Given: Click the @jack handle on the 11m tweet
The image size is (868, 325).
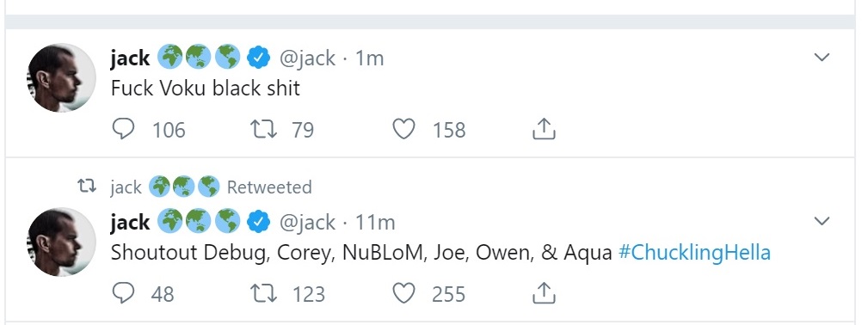Looking at the screenshot, I should coord(307,222).
